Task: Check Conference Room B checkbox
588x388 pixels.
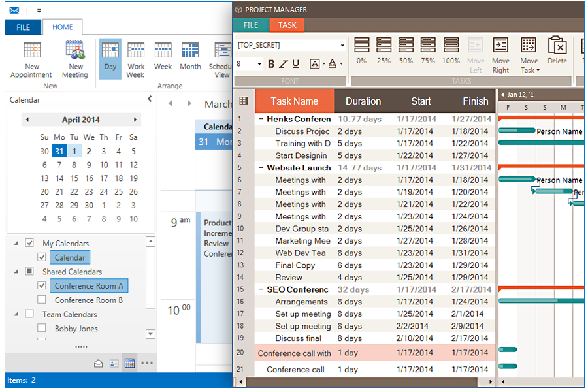Action: click(42, 300)
